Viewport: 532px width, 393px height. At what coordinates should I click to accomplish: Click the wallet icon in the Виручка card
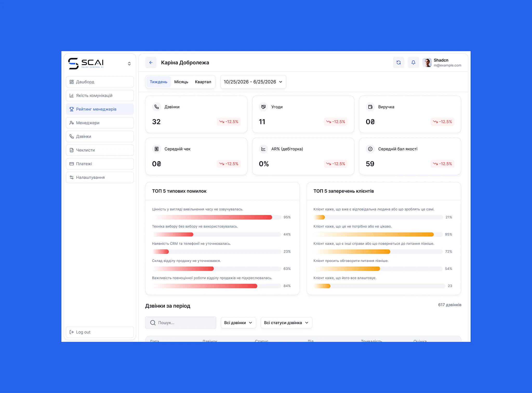pyautogui.click(x=370, y=107)
